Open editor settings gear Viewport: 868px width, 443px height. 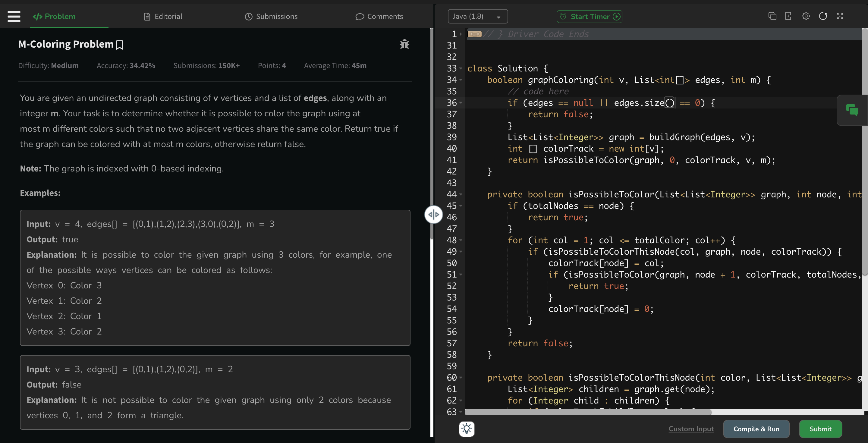pos(806,16)
